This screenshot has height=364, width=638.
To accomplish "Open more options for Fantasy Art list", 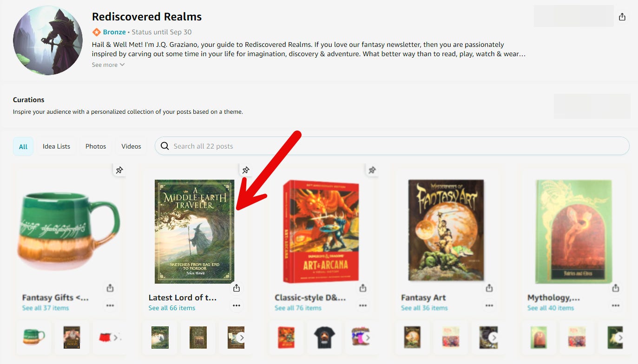I will pos(489,305).
